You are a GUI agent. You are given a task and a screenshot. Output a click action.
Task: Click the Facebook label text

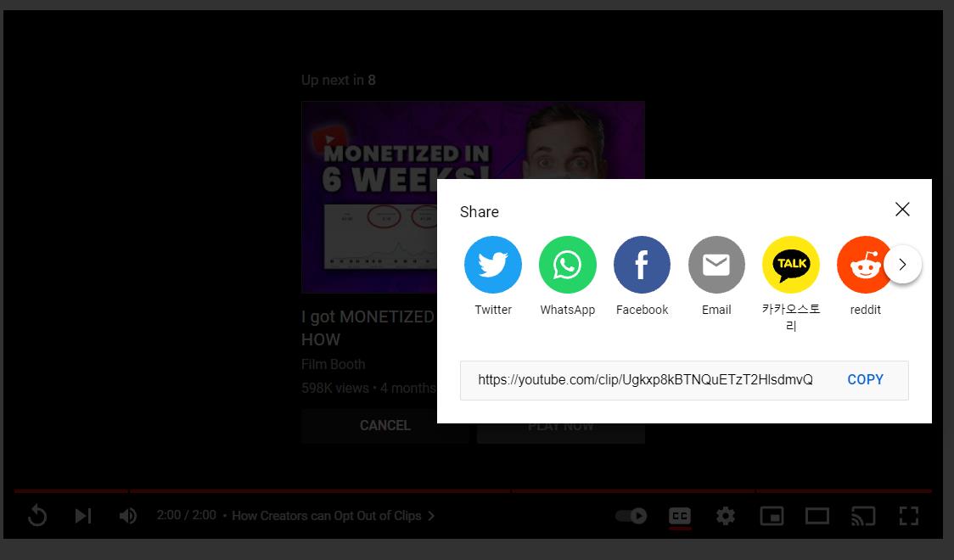(642, 310)
